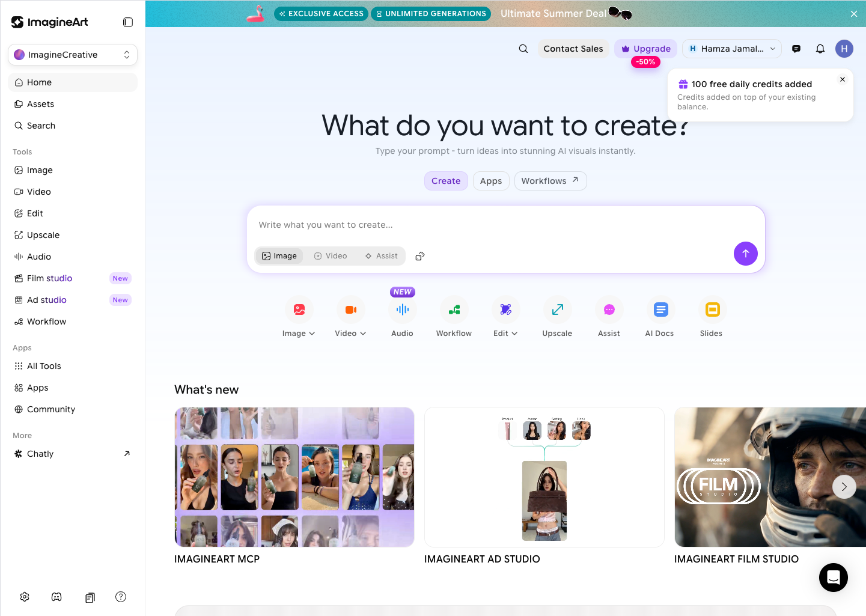The height and width of the screenshot is (616, 866).
Task: Select the Create tab
Action: tap(446, 181)
